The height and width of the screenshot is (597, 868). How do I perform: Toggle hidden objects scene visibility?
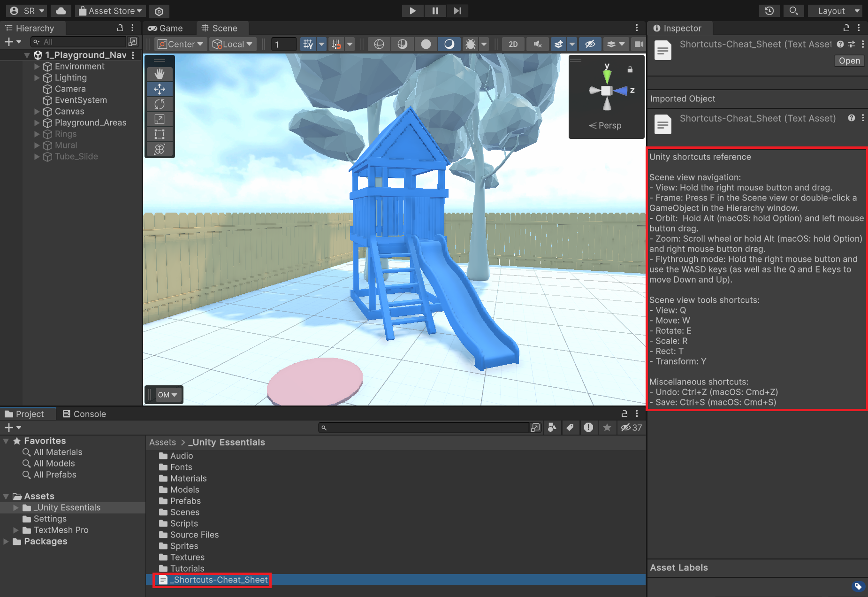coord(590,44)
